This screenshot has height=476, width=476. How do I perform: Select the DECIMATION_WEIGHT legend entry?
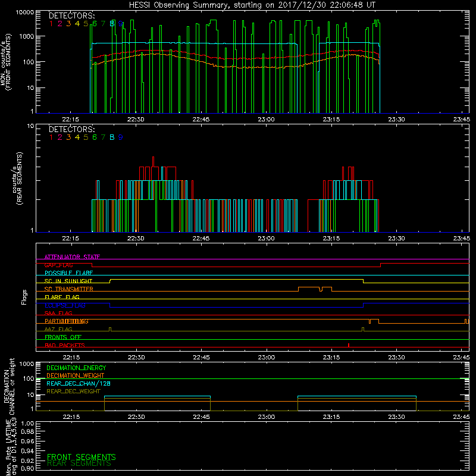pos(76,376)
